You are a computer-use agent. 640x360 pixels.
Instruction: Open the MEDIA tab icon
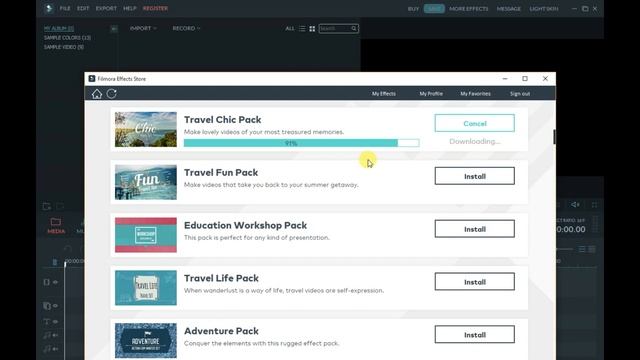pos(56,222)
